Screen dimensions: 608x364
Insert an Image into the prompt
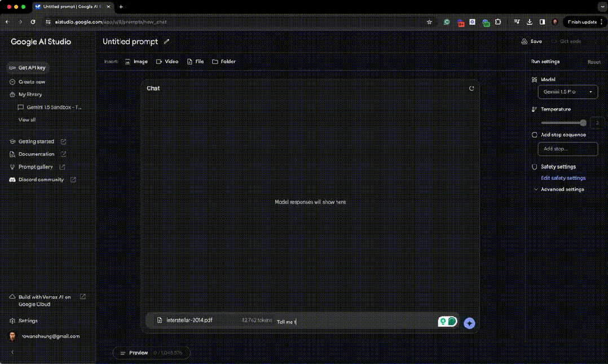(x=136, y=61)
